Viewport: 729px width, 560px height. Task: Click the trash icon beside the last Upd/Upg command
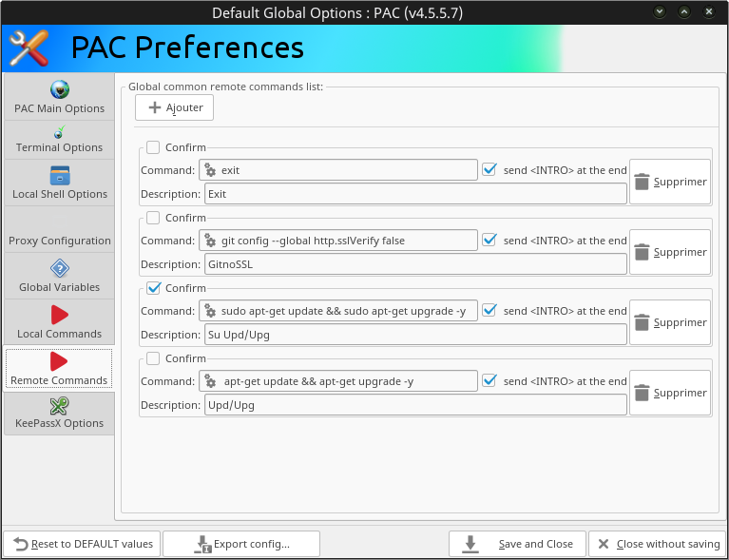pyautogui.click(x=642, y=393)
